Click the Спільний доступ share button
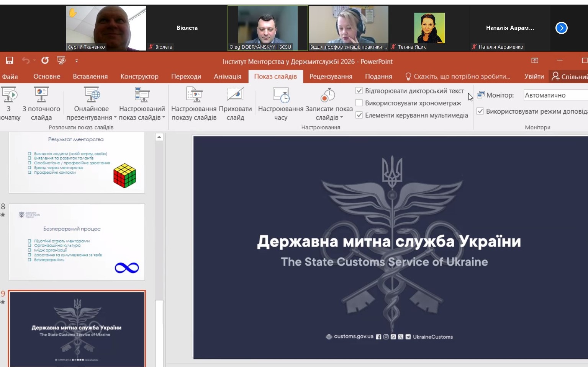 point(570,77)
